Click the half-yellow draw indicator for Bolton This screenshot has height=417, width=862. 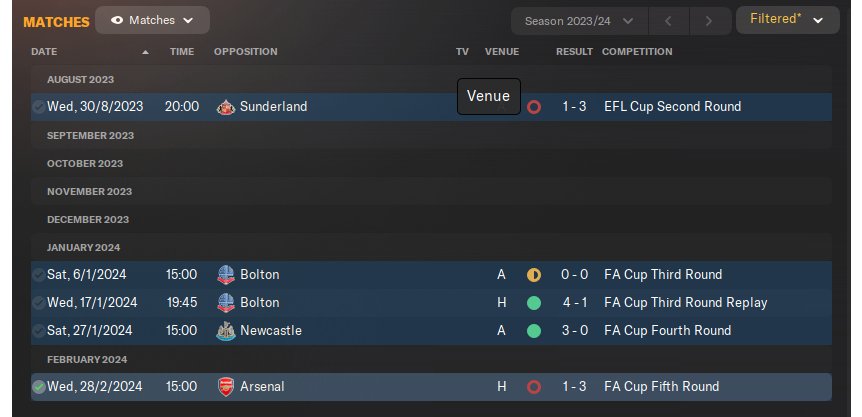point(533,275)
